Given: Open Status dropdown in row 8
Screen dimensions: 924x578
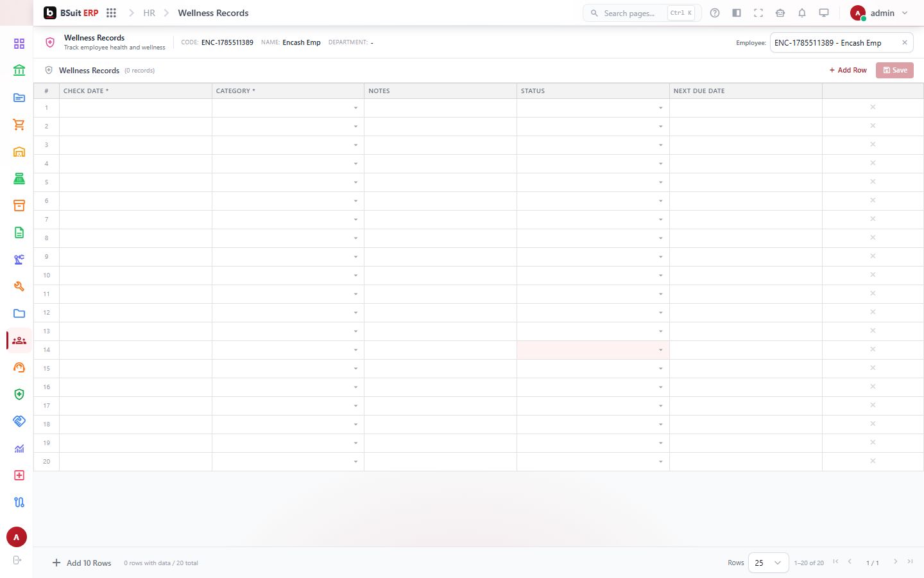Looking at the screenshot, I should (x=660, y=238).
